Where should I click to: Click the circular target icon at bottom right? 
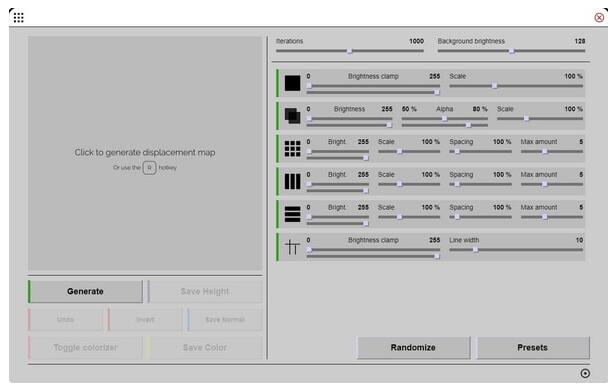coord(585,373)
